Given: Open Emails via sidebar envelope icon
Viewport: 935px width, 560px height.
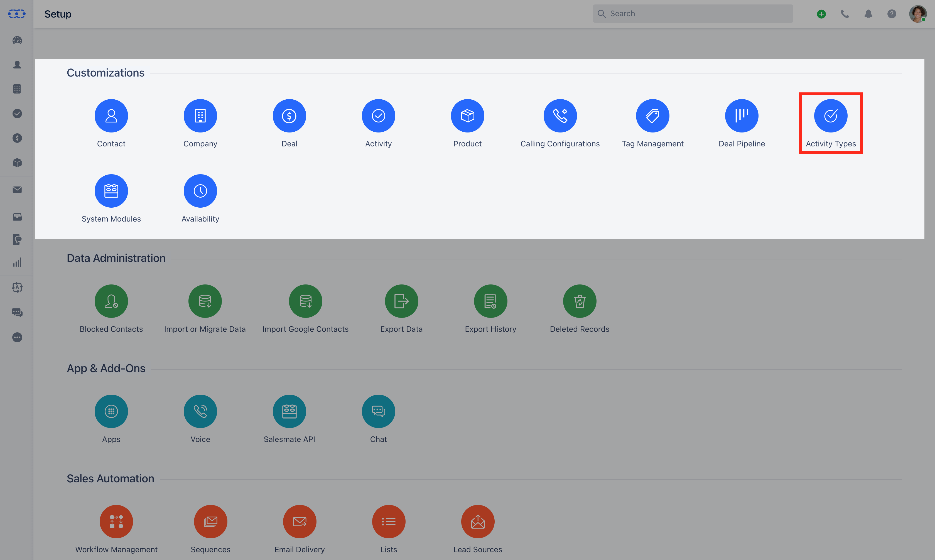Looking at the screenshot, I should pos(17,190).
